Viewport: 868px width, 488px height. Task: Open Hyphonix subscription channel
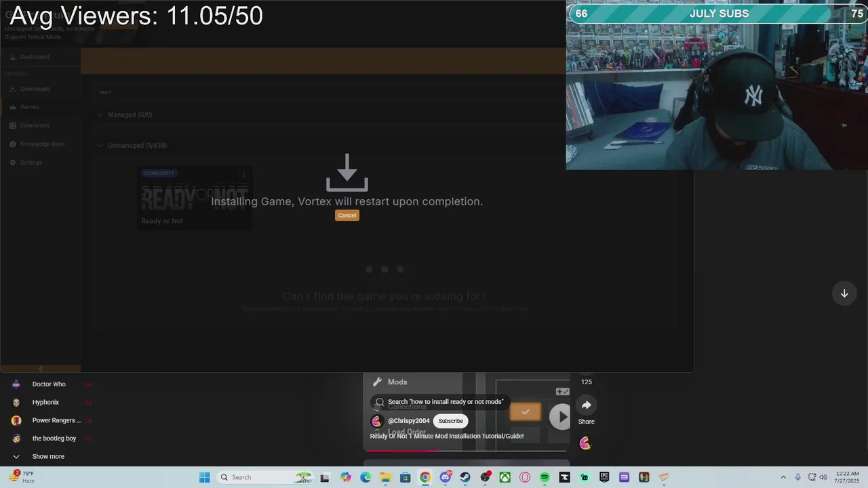45,402
